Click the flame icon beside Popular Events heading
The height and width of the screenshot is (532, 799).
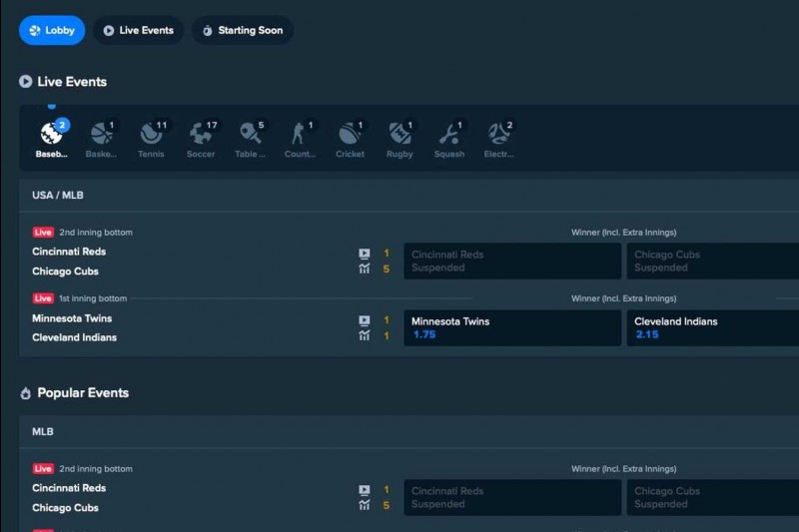tap(26, 393)
